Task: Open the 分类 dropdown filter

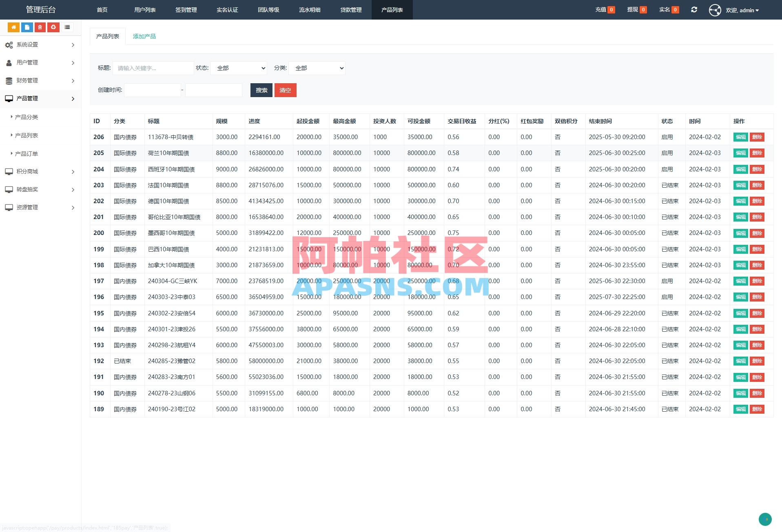Action: pos(317,68)
